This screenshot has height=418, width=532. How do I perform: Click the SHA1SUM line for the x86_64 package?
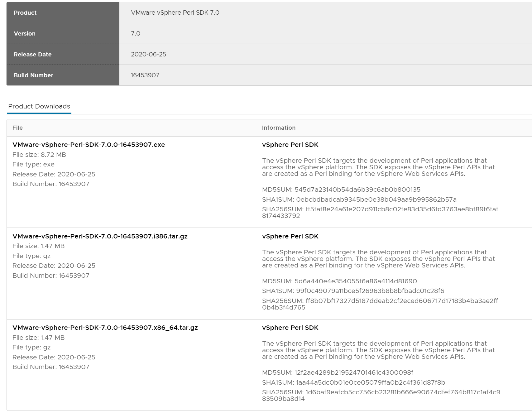[x=353, y=382]
